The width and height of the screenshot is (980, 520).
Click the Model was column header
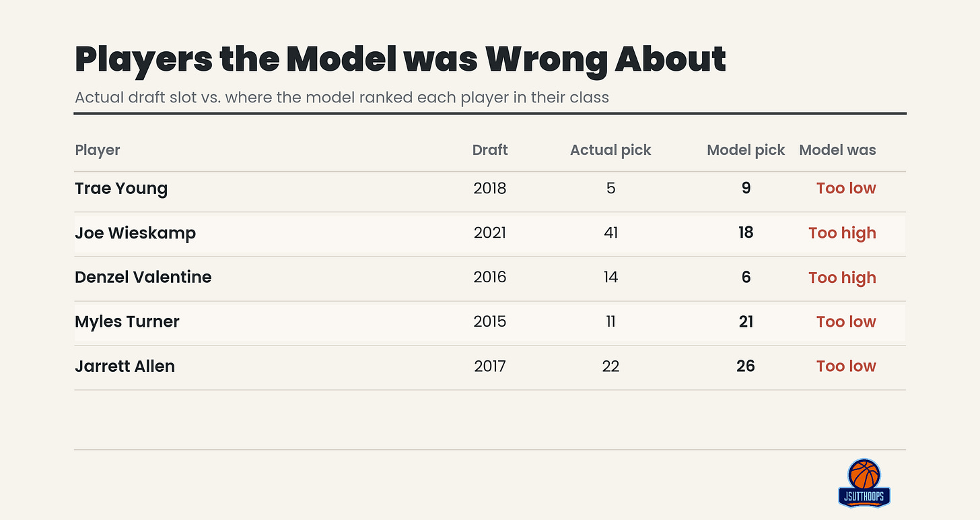click(x=837, y=150)
